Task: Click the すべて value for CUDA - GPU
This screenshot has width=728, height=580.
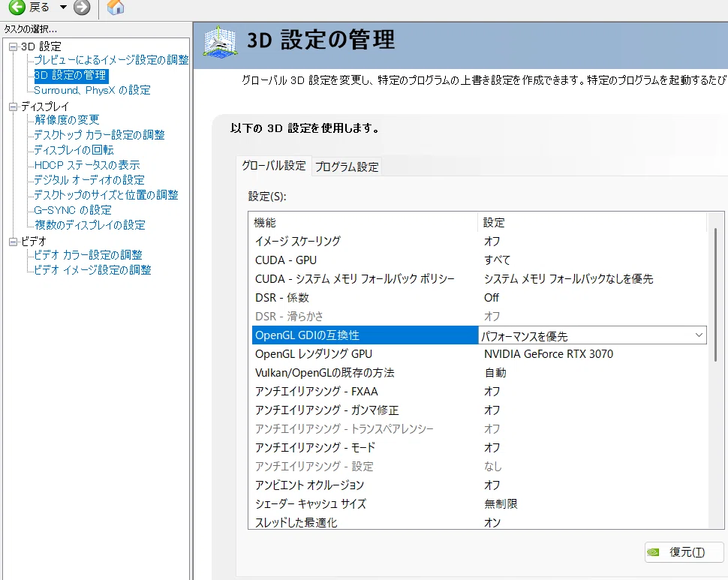Action: [x=497, y=260]
